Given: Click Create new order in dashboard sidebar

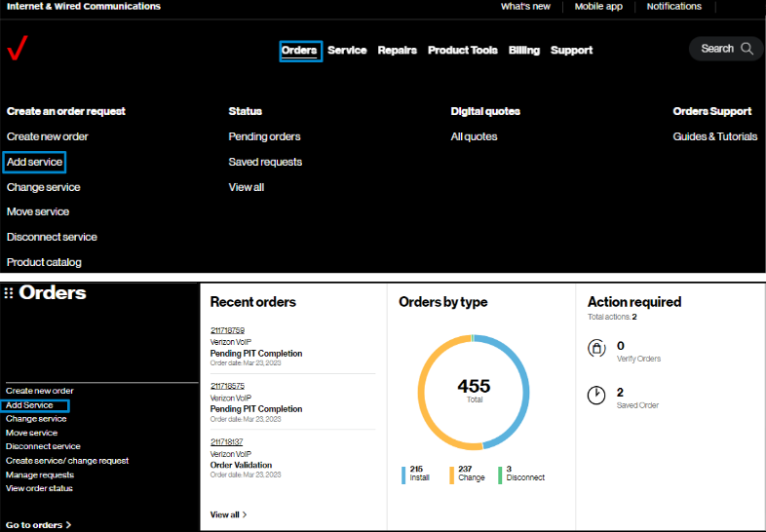Looking at the screenshot, I should coord(40,391).
